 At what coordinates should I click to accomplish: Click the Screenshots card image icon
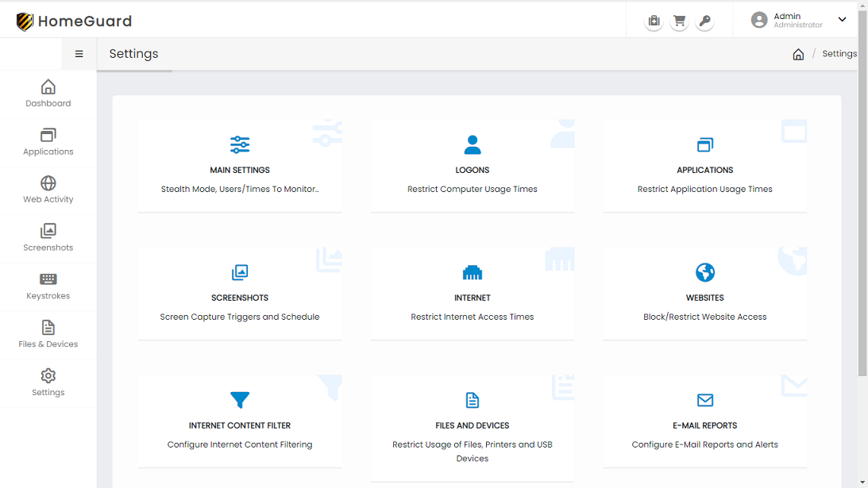[240, 272]
